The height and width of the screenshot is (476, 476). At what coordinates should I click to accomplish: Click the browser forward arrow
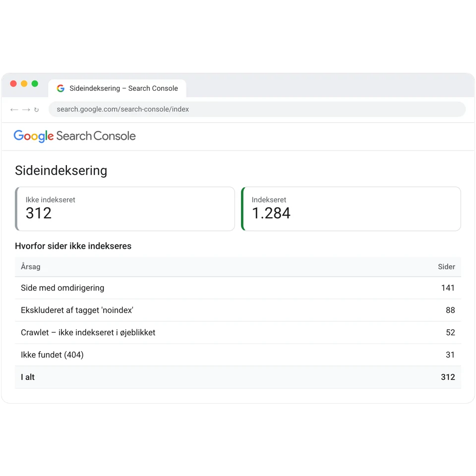[x=26, y=110]
